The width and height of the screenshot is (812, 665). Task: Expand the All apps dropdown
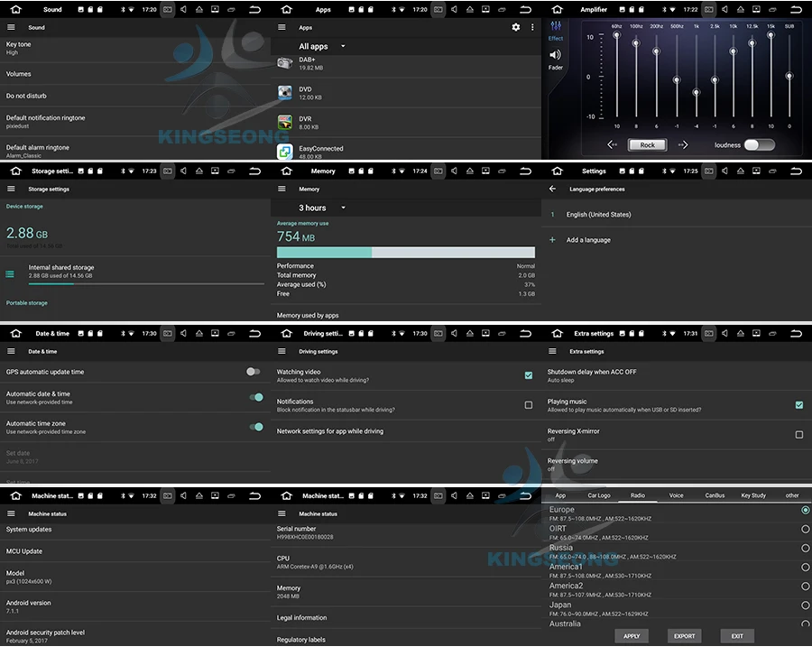point(321,46)
